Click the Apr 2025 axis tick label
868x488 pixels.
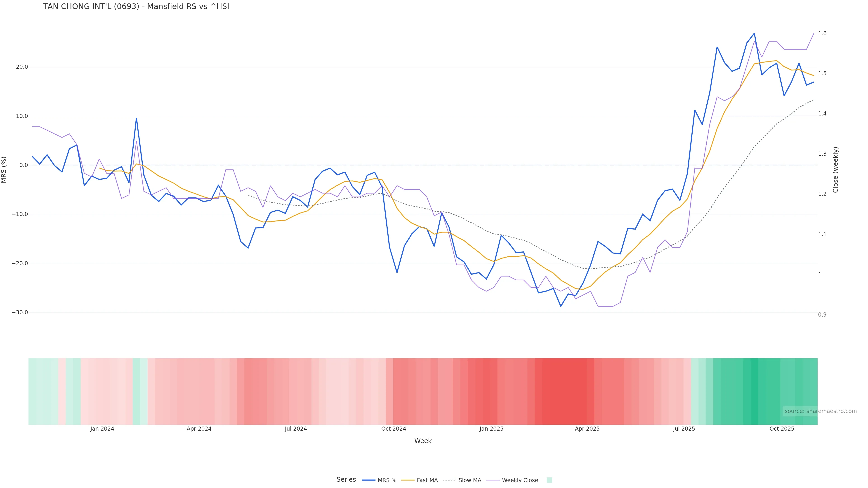[587, 429]
